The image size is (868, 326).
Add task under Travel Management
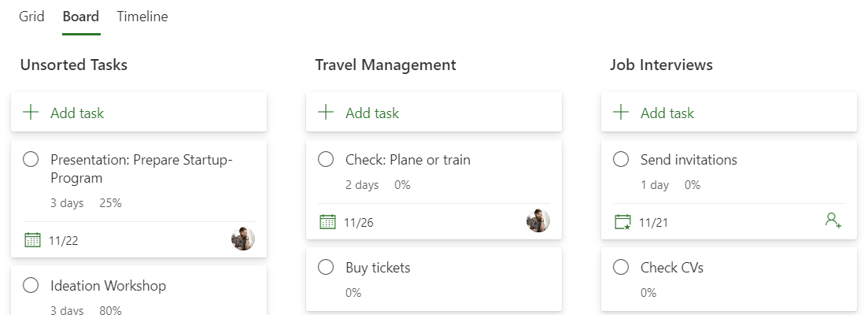(434, 113)
